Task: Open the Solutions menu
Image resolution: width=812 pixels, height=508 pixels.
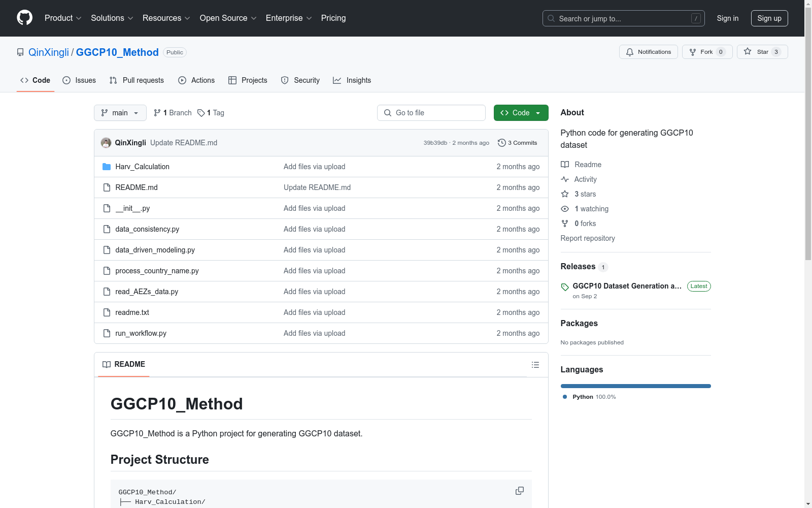Action: tap(112, 18)
